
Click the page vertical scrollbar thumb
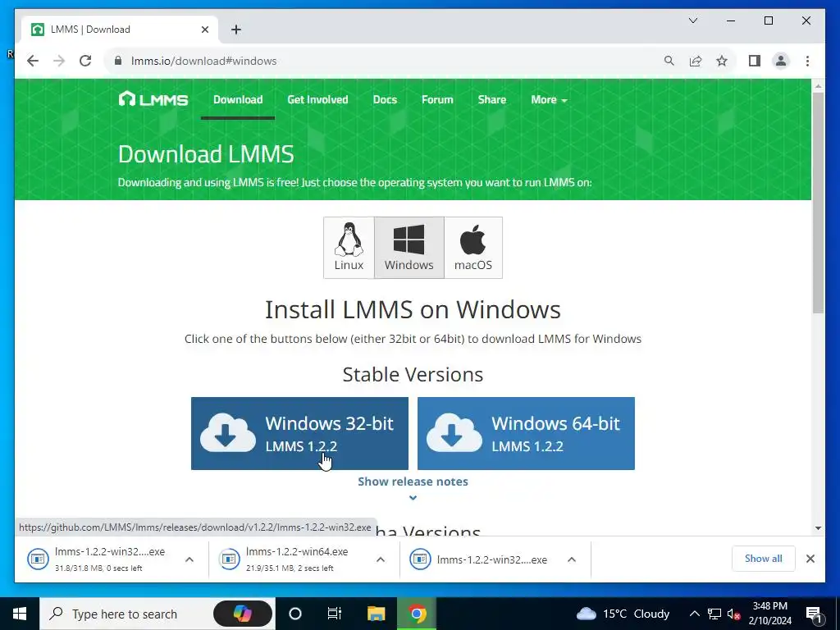pyautogui.click(x=818, y=203)
